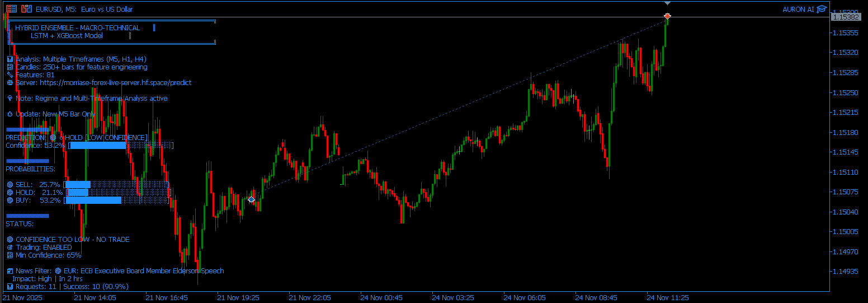Click the lightbulb icon beside Note
Image resolution: width=868 pixels, height=303 pixels.
(x=10, y=99)
